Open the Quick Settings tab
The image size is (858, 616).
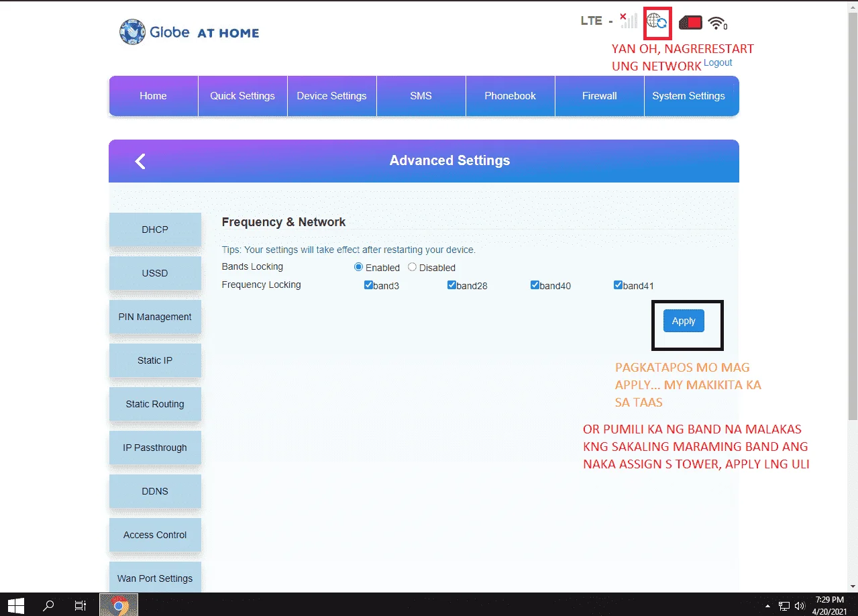[x=242, y=96]
